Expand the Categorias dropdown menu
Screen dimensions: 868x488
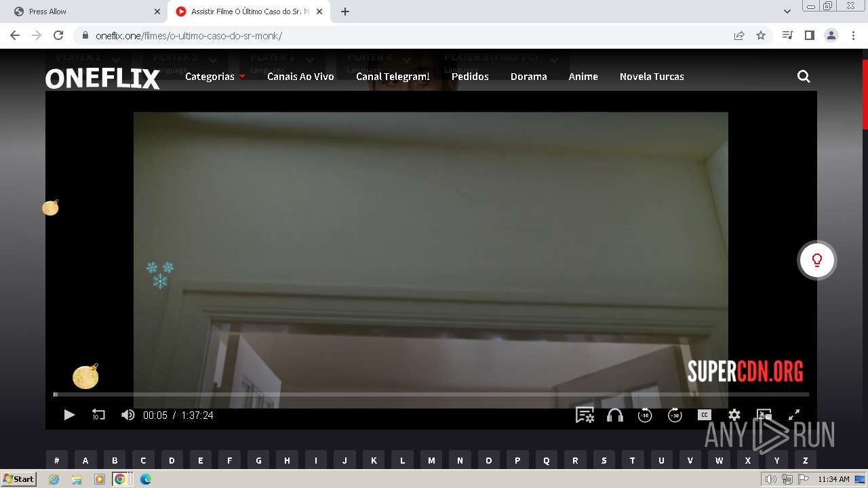point(215,77)
